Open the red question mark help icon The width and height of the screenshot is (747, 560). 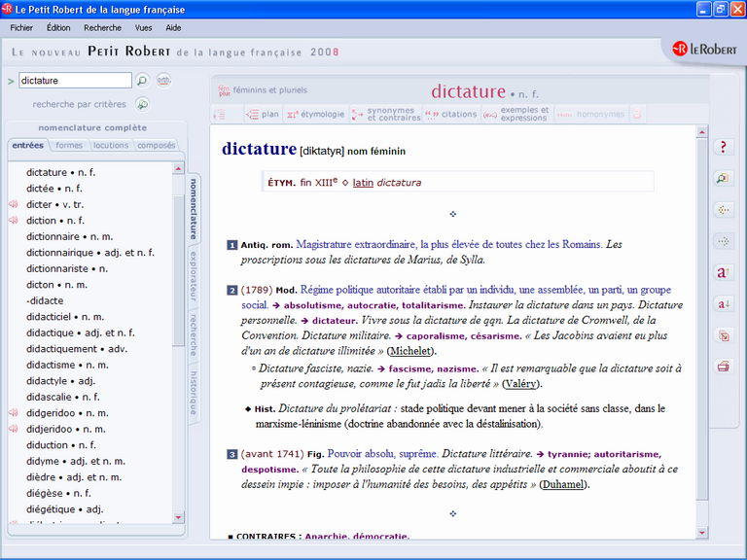click(724, 147)
